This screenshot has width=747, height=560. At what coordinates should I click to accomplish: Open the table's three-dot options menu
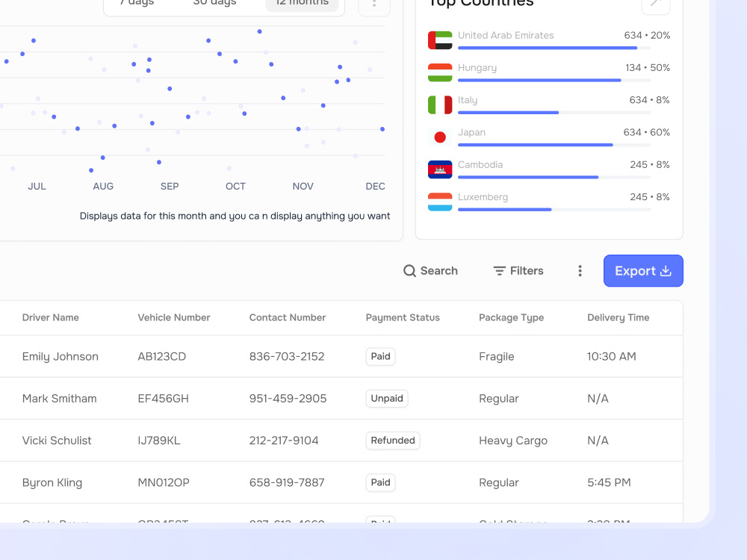pos(580,271)
